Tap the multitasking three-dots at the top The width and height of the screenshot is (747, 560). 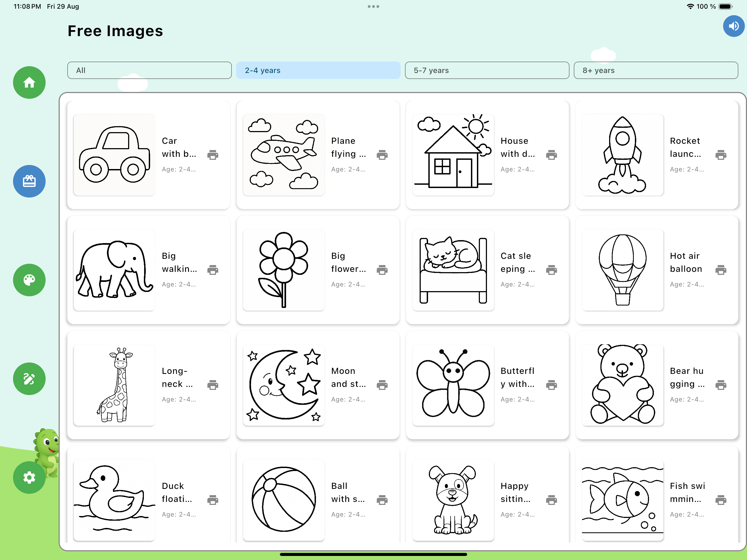point(373,7)
